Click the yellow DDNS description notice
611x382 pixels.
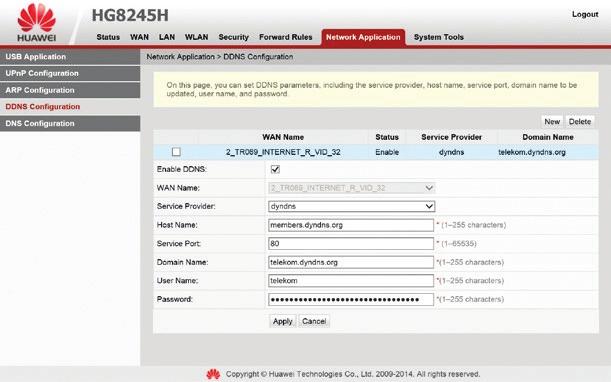(376, 89)
